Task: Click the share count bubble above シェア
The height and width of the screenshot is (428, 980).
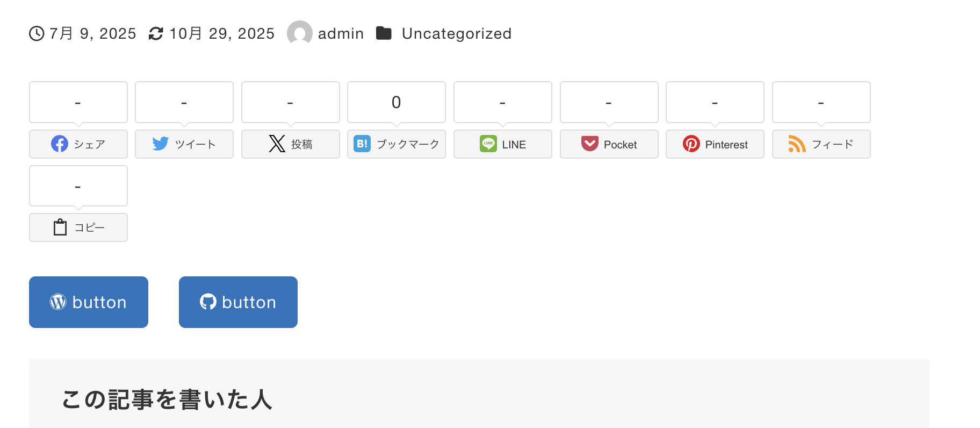Action: (78, 102)
